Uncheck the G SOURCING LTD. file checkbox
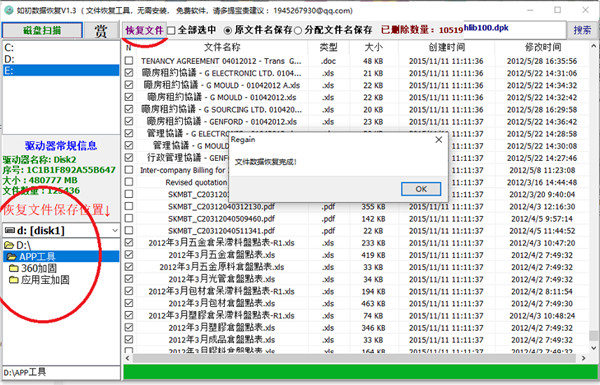600x385 pixels. pos(129,109)
